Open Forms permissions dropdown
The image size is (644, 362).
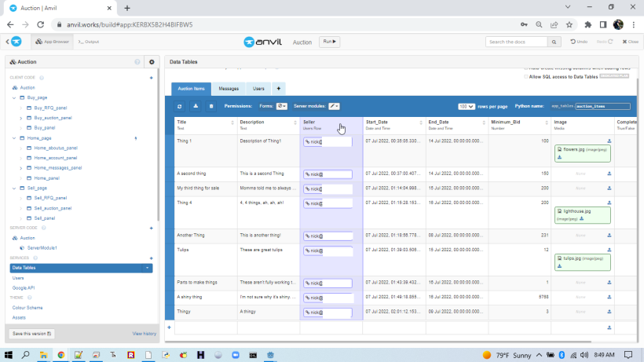[x=281, y=106]
